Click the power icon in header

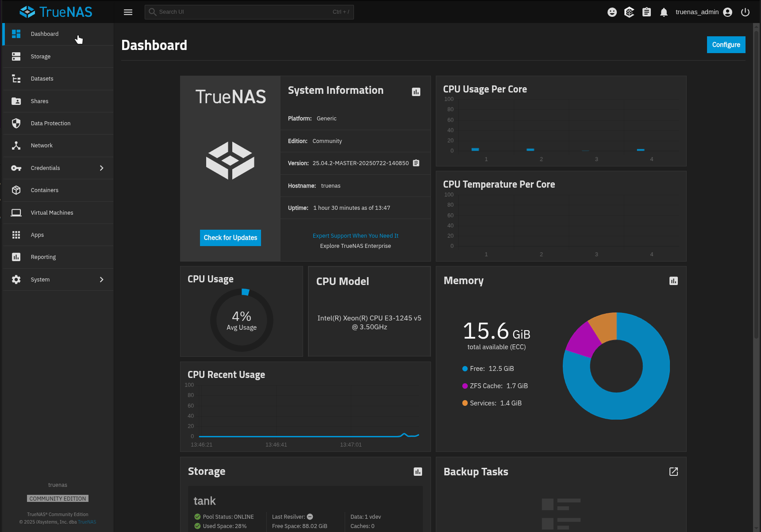tap(746, 12)
